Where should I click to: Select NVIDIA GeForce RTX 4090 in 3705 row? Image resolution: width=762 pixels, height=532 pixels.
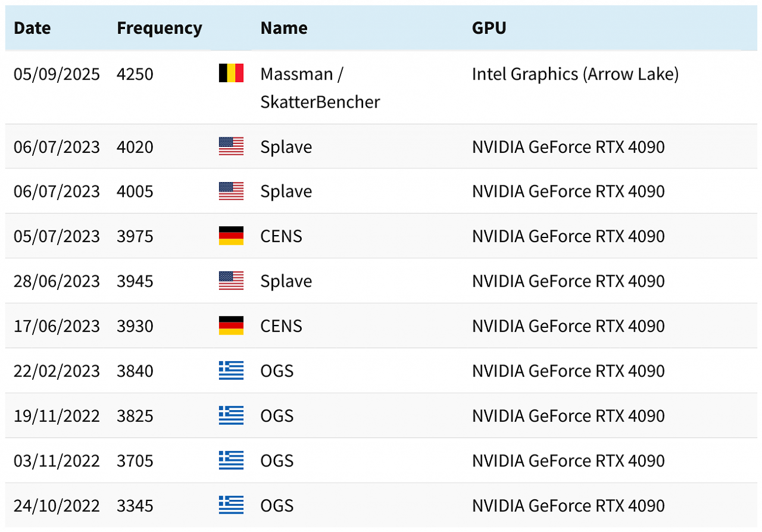(x=568, y=461)
